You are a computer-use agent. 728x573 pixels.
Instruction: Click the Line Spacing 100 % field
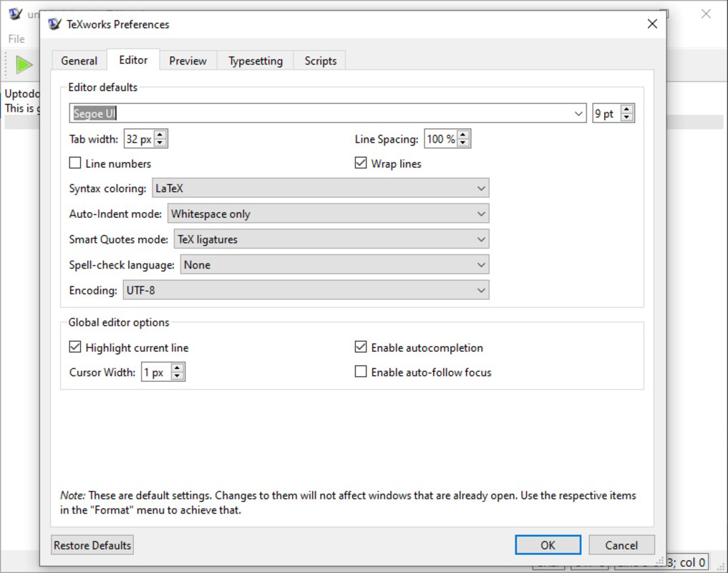441,139
